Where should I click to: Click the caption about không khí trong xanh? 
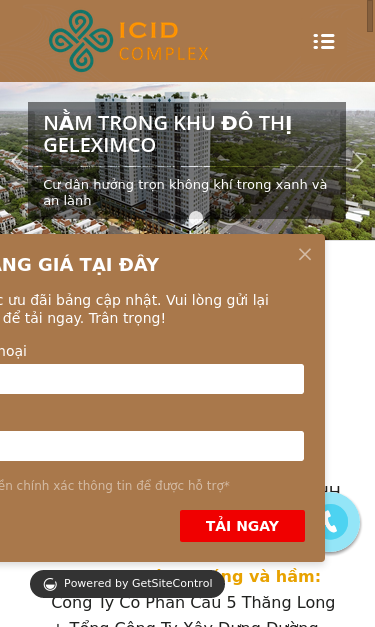[x=185, y=192]
